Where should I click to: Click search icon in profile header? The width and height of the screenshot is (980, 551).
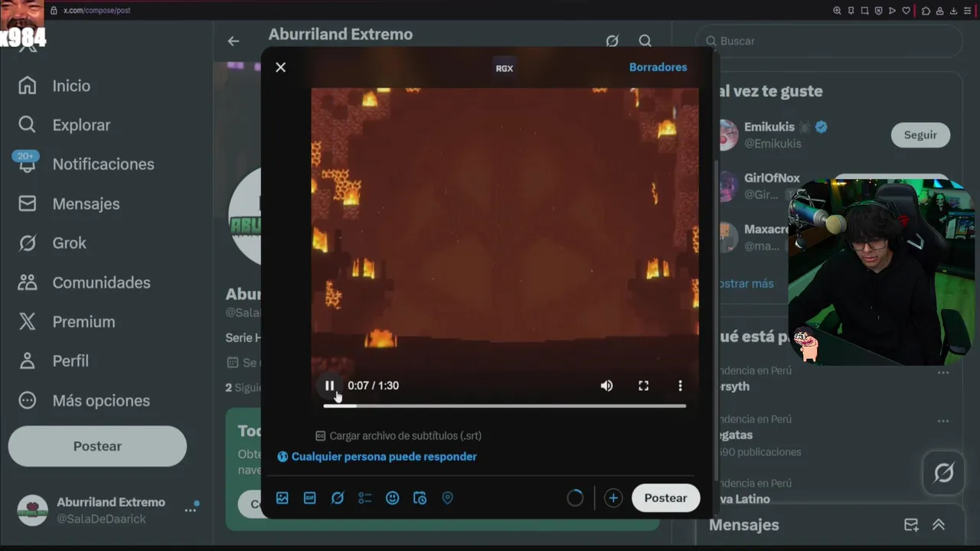pos(645,41)
